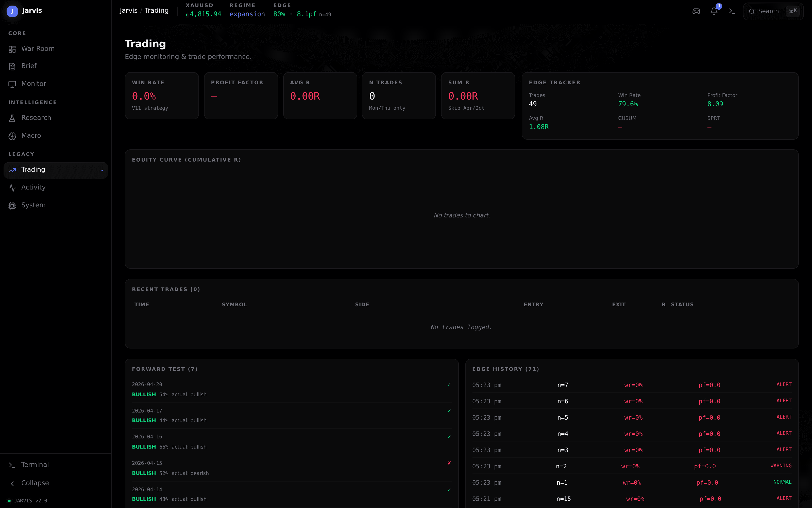Click edge history row n=7
This screenshot has width=812, height=508.
[632, 385]
